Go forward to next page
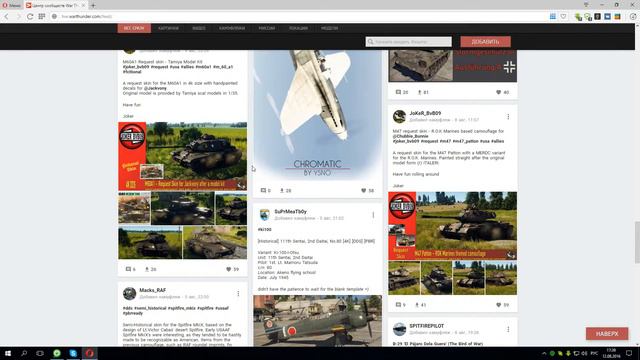Viewport: 640px width, 360px height. point(18,16)
